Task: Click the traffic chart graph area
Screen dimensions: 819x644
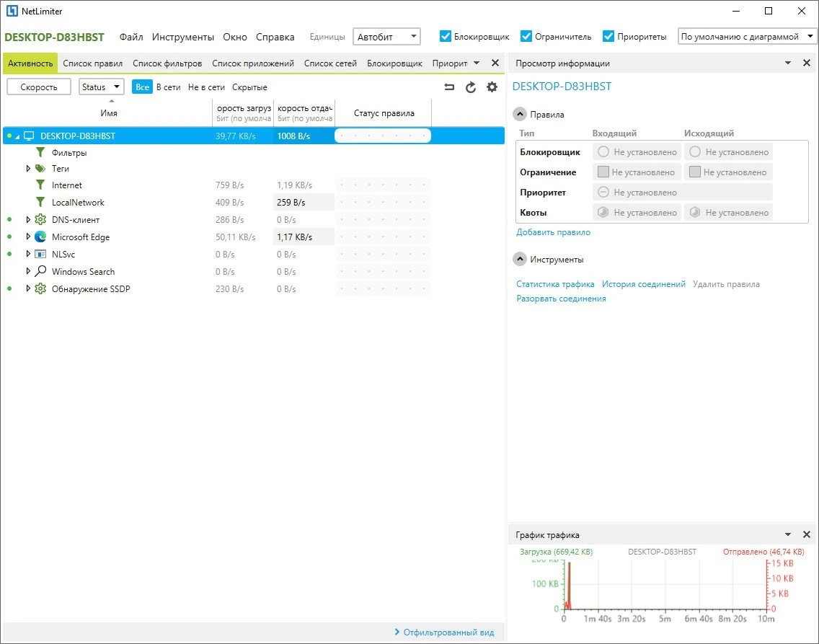Action: (x=665, y=585)
